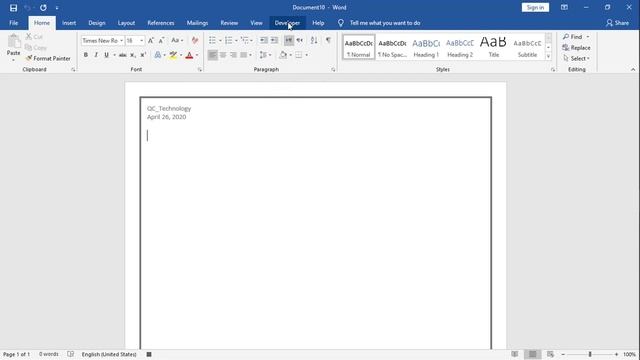Screen dimensions: 640x360
Task: Apply superscript formatting
Action: click(x=143, y=55)
